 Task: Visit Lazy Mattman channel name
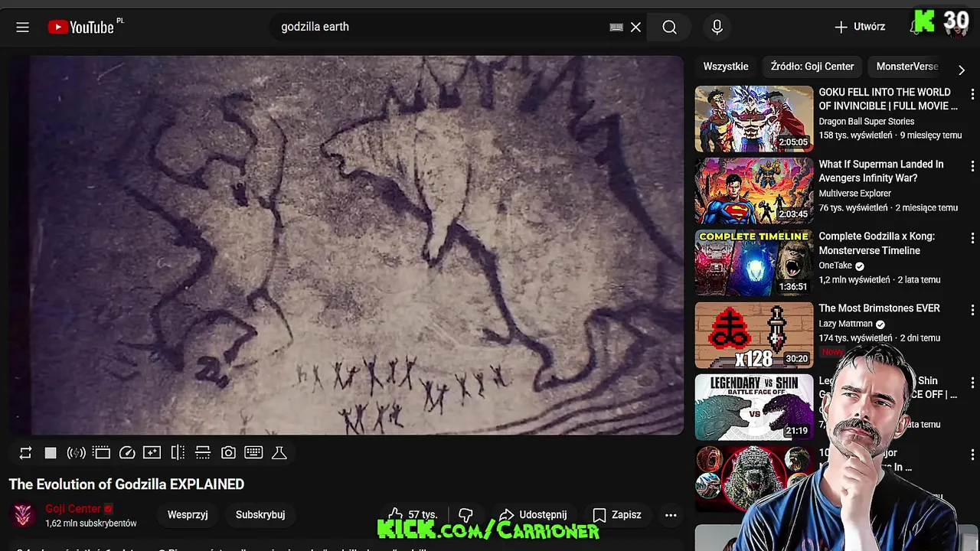845,324
